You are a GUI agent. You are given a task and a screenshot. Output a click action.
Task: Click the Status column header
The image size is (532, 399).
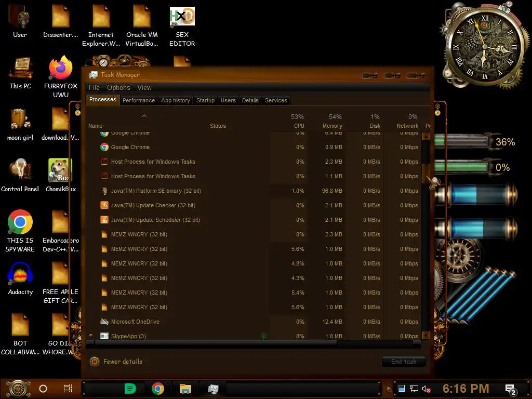point(218,126)
